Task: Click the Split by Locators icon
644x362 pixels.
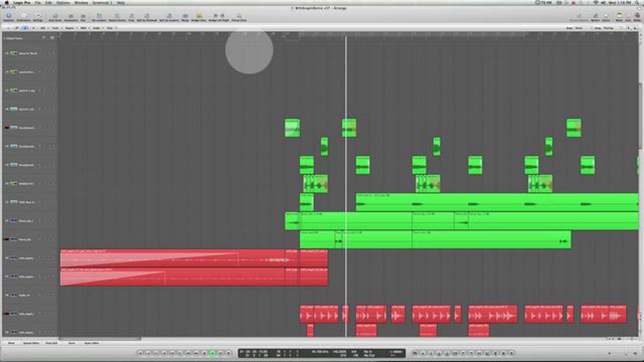Action: (x=169, y=17)
